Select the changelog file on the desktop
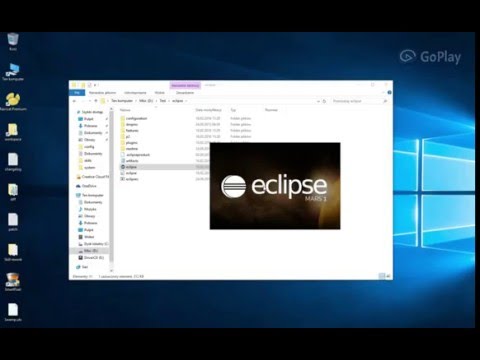480x360 pixels. [x=13, y=162]
